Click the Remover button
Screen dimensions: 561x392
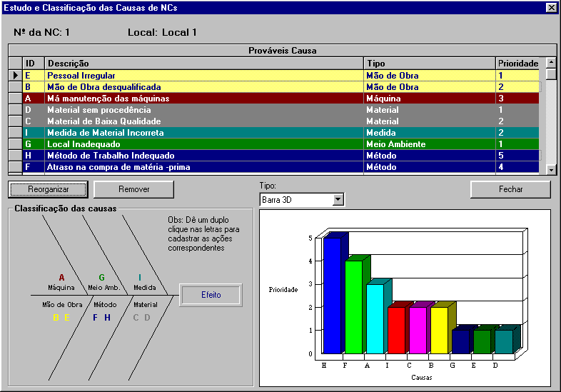(133, 189)
